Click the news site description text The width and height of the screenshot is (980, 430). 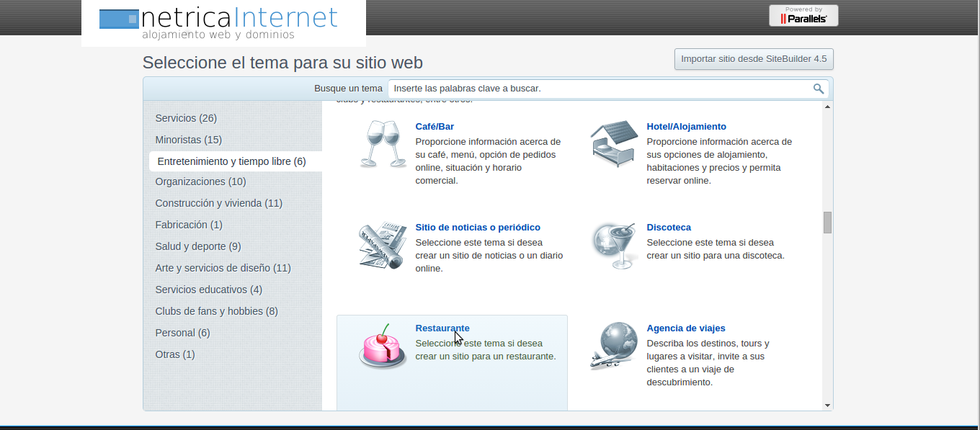click(x=489, y=256)
